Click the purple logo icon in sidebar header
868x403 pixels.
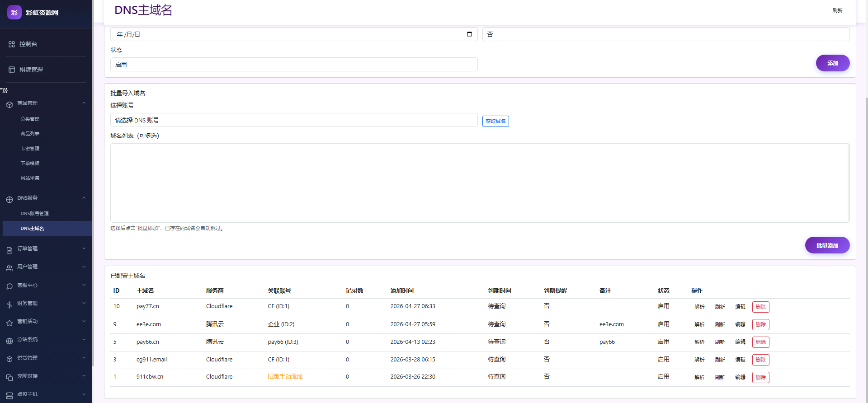tap(14, 12)
